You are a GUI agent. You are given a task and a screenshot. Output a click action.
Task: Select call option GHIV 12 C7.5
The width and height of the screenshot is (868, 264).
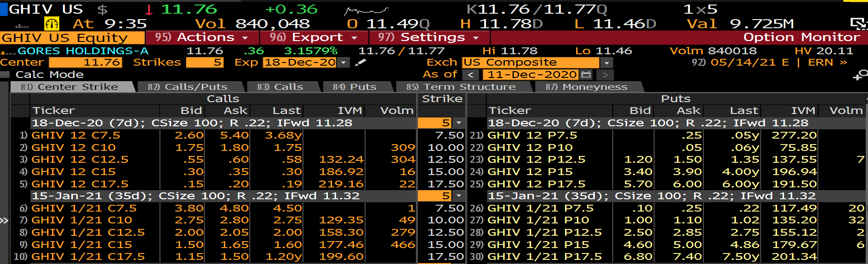[x=76, y=135]
